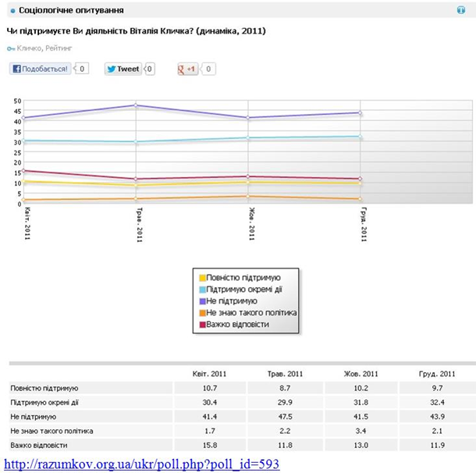This screenshot has height=473, width=476.
Task: Click the blue icon in header's right corner
Action: tap(460, 11)
